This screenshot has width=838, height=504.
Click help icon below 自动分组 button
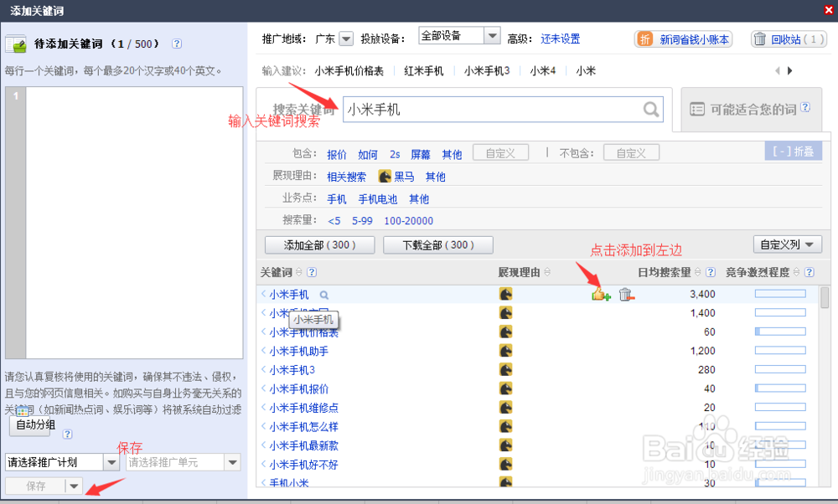67,434
